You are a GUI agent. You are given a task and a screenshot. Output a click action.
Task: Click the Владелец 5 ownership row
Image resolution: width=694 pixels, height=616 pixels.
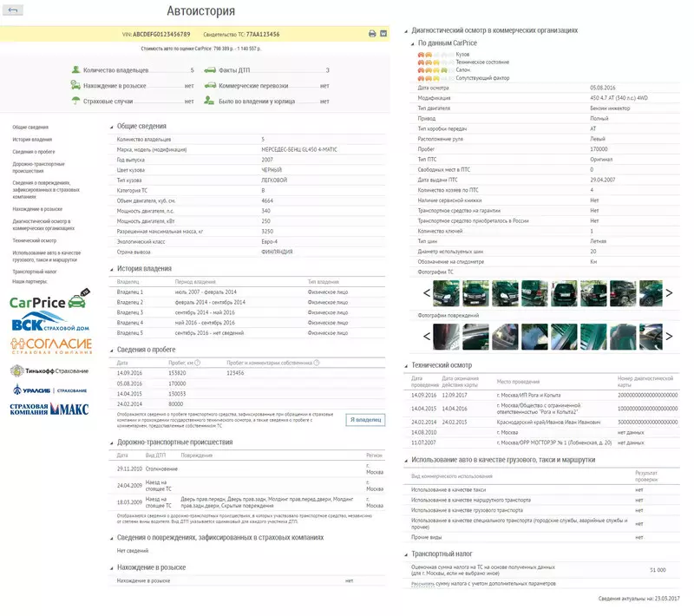point(247,333)
